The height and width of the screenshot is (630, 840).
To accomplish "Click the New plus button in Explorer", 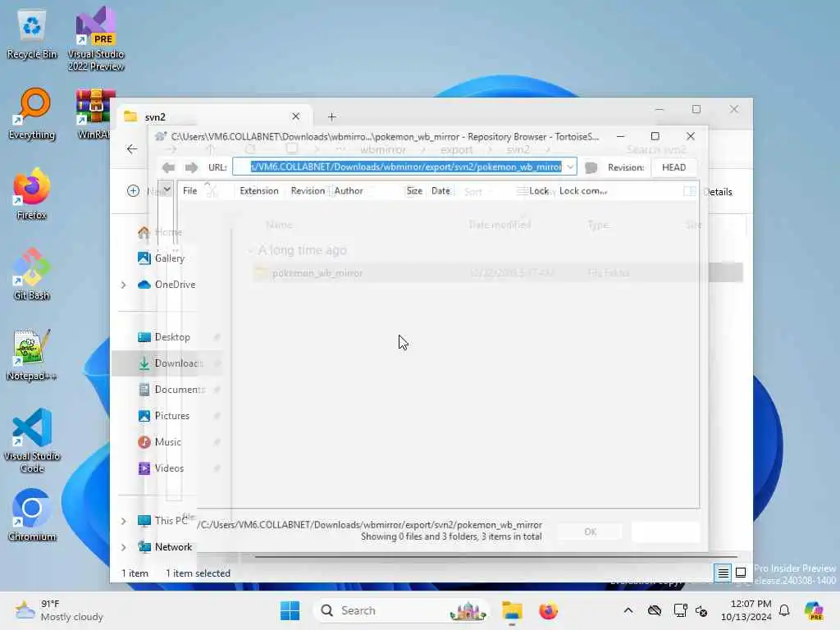I will point(134,190).
